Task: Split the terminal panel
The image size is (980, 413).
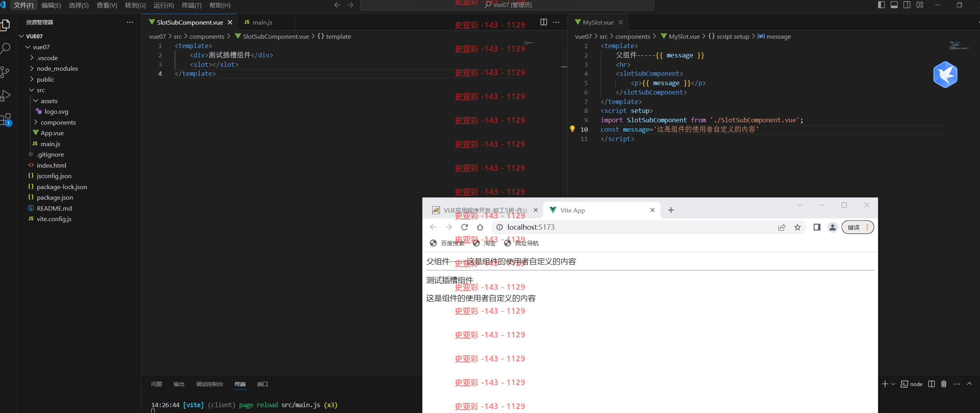Action: pos(932,384)
